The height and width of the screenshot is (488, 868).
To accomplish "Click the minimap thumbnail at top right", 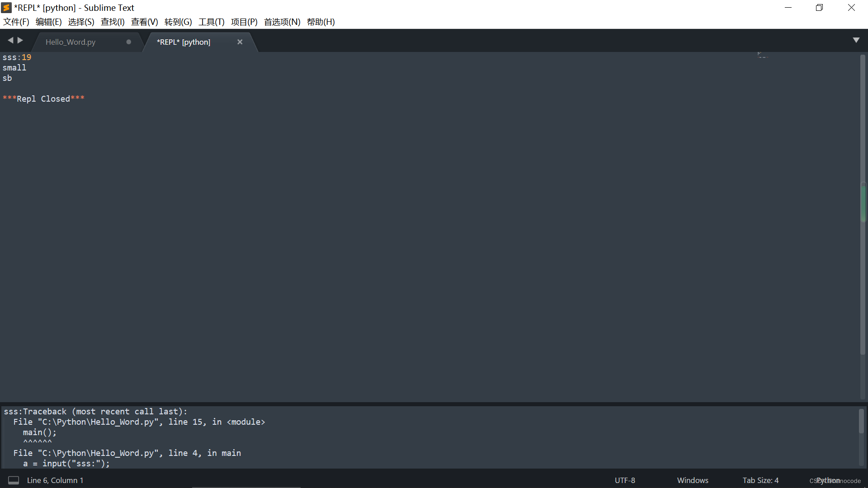I will pos(763,56).
